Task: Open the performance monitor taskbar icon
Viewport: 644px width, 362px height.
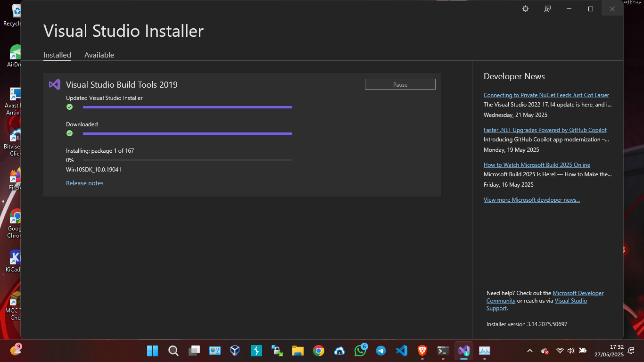Action: click(485, 351)
